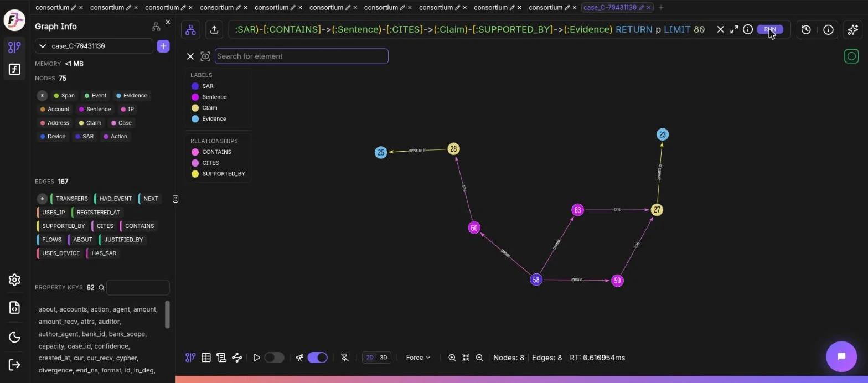Open settings gear in sidebar

(14, 280)
